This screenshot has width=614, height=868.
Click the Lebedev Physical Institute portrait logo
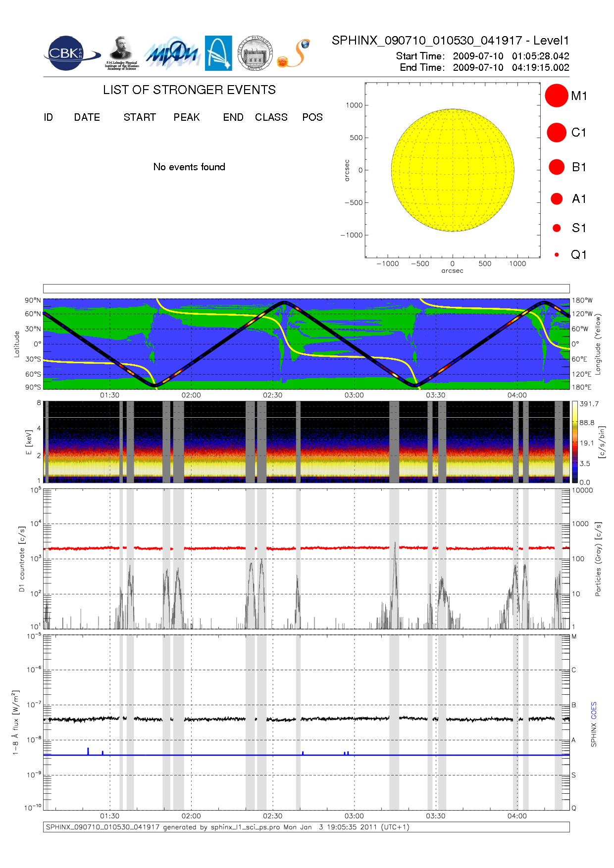[x=121, y=53]
